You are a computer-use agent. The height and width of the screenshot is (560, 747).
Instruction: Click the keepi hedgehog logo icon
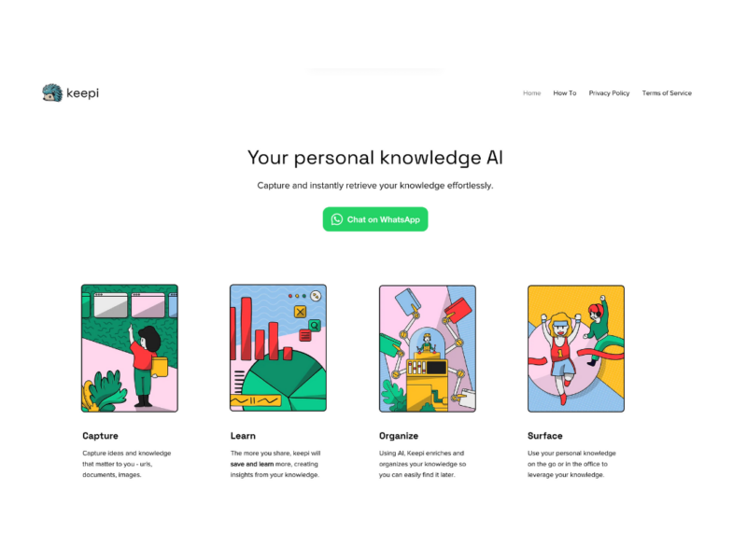(52, 92)
